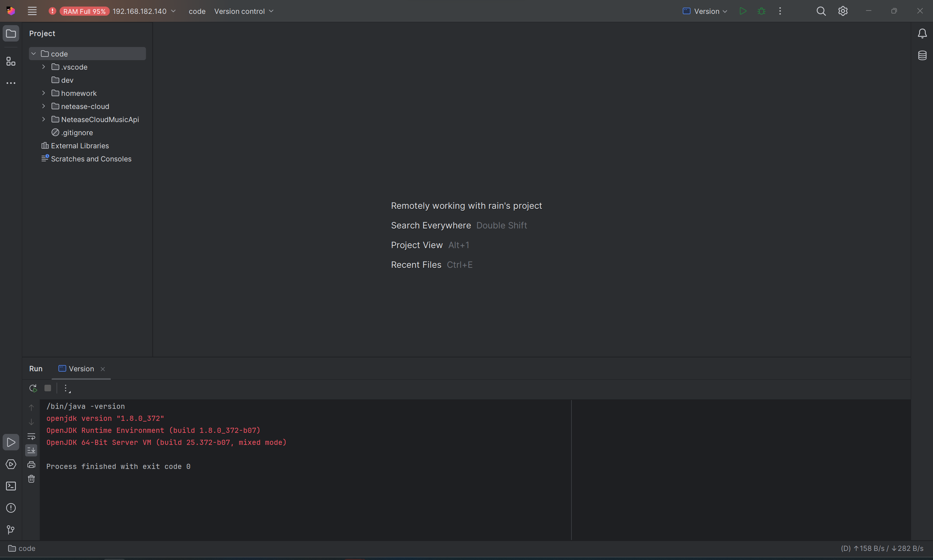Image resolution: width=933 pixels, height=560 pixels.
Task: Click the Run panel icon in sidebar
Action: pyautogui.click(x=11, y=442)
